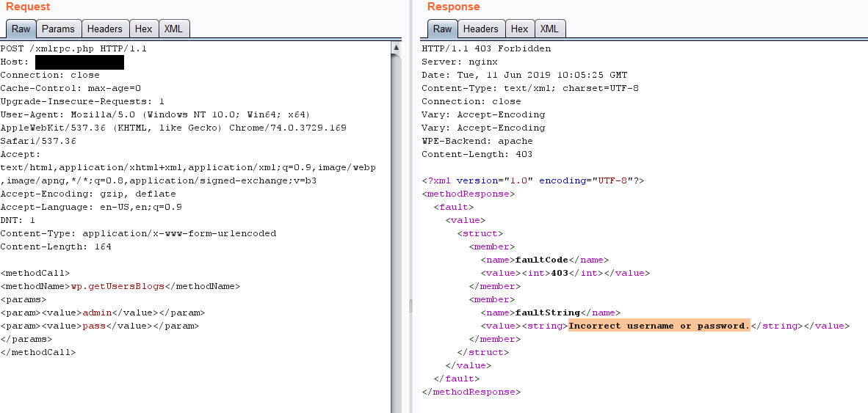Screen dimensions: 868x413
Task: Open the Request Headers tab
Action: click(x=105, y=29)
